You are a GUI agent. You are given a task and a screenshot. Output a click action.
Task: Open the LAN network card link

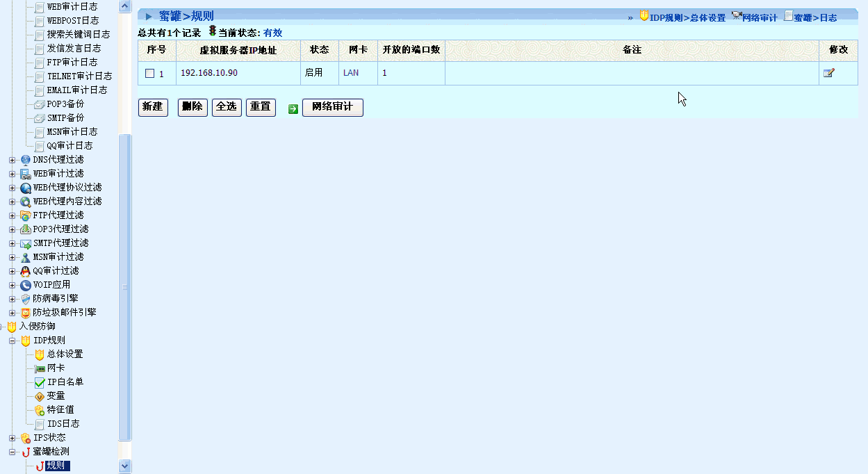pos(351,73)
